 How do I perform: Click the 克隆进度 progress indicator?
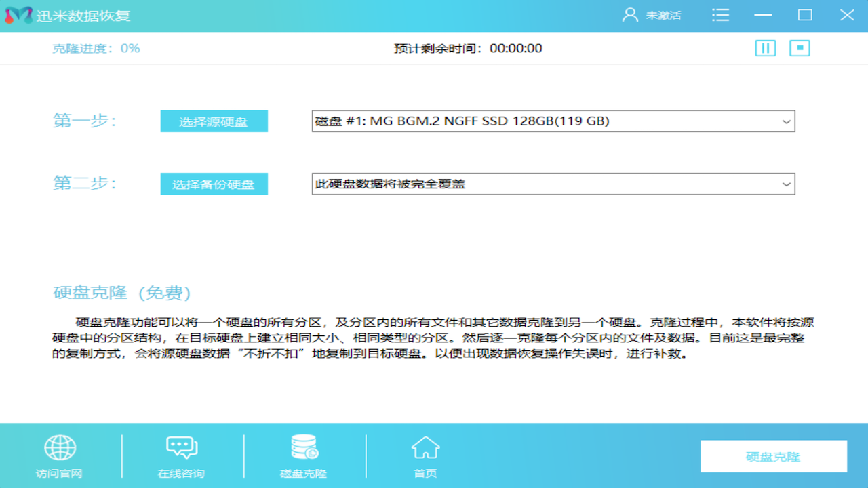click(96, 48)
